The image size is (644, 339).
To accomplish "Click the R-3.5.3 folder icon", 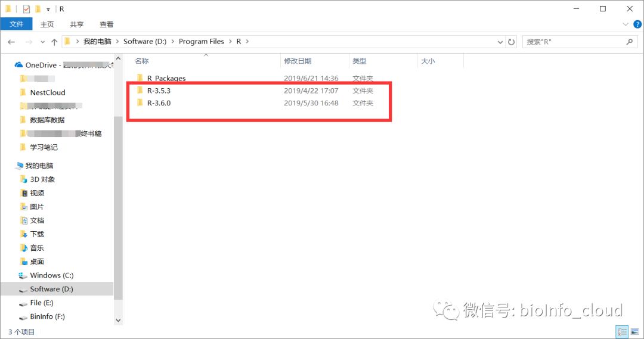I will tap(140, 91).
